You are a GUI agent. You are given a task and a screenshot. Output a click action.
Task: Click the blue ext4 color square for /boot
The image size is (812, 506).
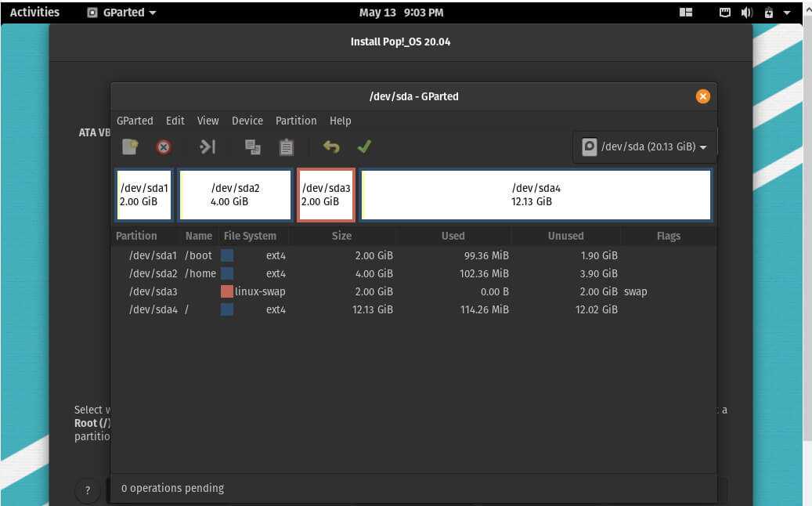(x=227, y=255)
